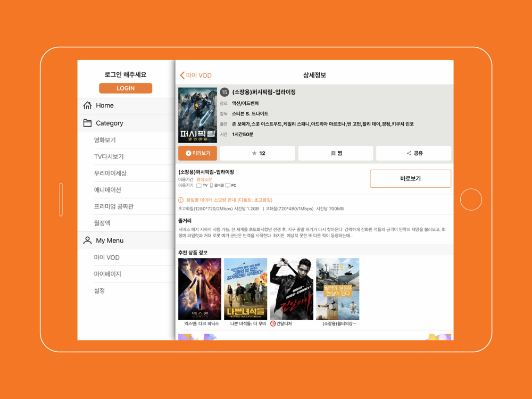Click the My Menu person icon

[88, 240]
